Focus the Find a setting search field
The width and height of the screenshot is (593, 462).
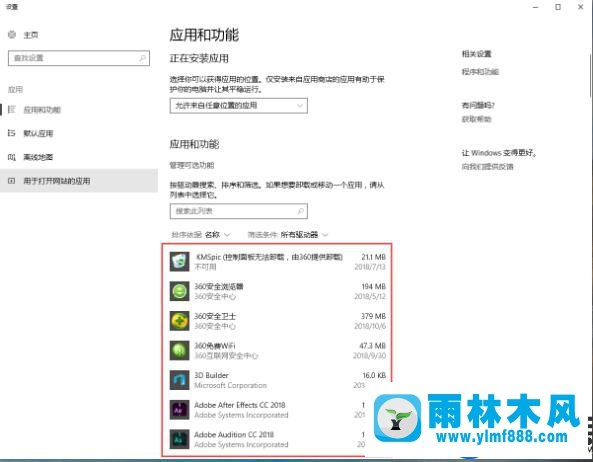tap(79, 58)
